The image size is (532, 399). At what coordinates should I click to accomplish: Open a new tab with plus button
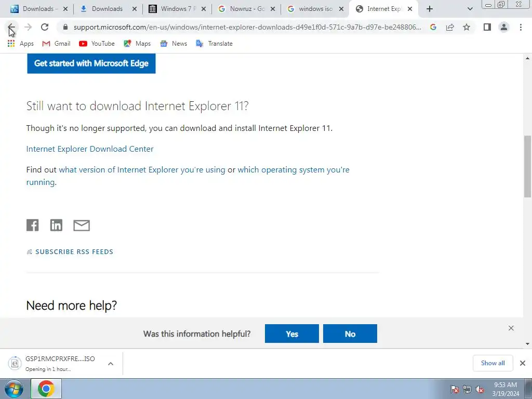[x=430, y=9]
